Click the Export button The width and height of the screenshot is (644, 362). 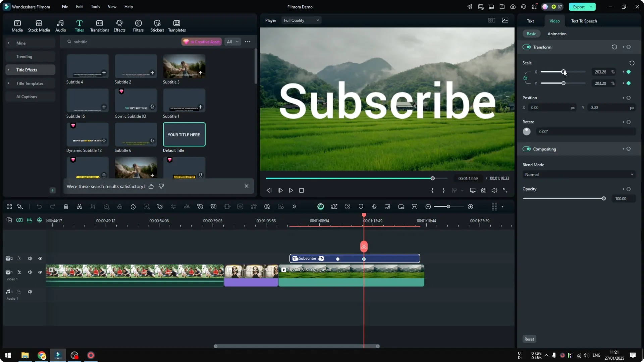pyautogui.click(x=579, y=7)
